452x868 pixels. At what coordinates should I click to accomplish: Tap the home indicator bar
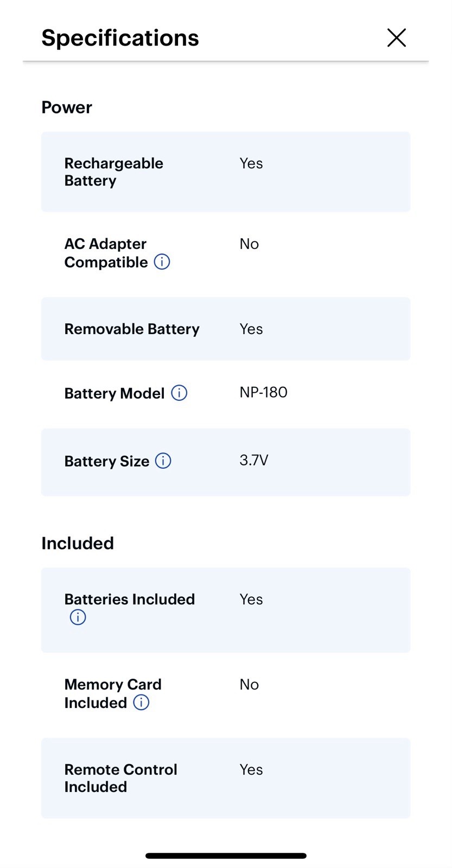(x=226, y=856)
